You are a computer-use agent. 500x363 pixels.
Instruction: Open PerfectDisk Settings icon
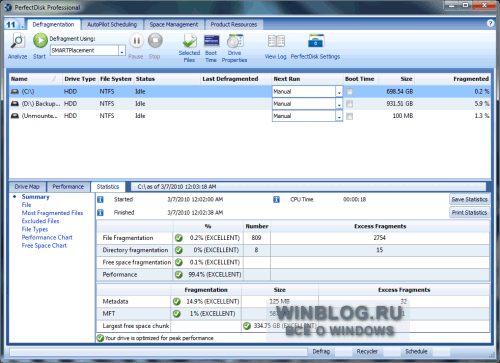315,41
